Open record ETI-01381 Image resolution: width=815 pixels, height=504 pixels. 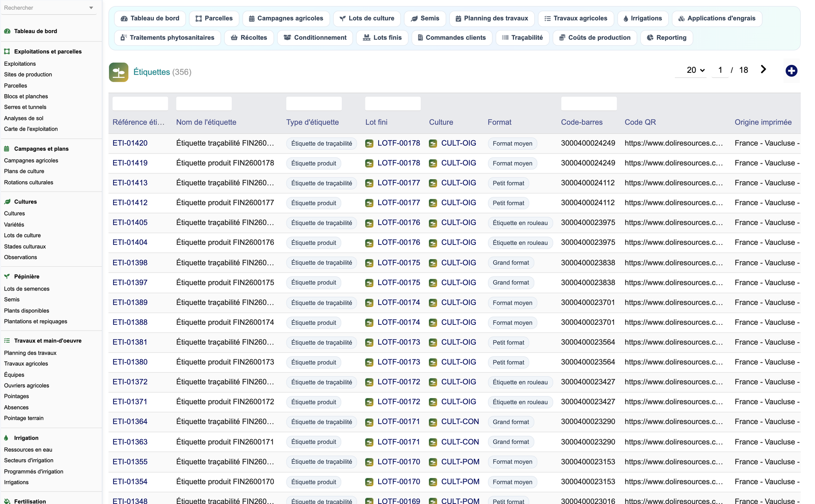pyautogui.click(x=130, y=342)
